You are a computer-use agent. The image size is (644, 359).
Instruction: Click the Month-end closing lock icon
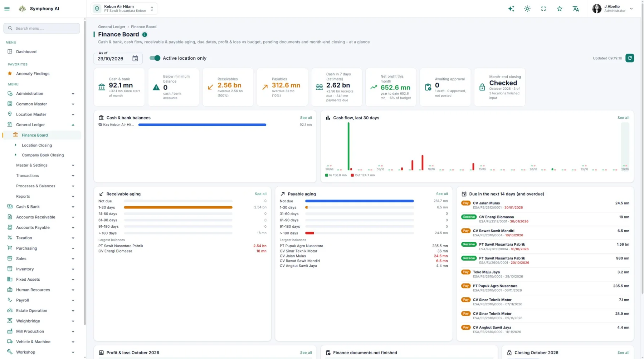pos(482,87)
